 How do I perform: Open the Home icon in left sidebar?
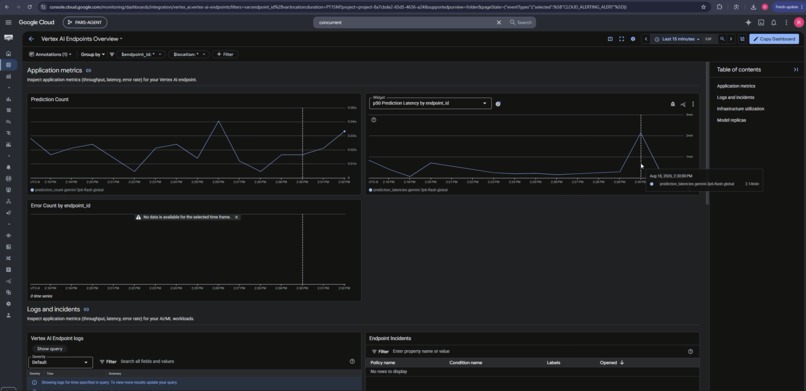[8, 53]
